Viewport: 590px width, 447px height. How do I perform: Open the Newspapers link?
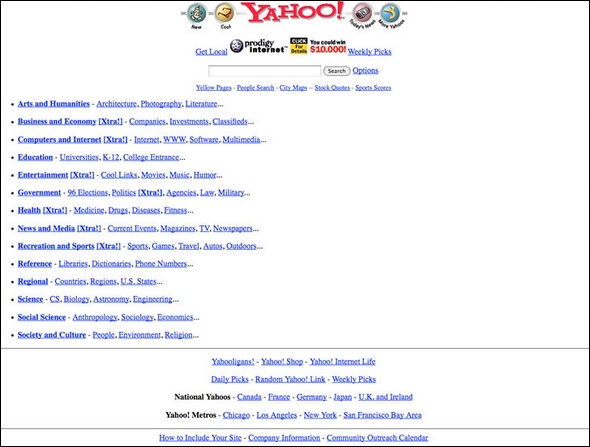233,228
